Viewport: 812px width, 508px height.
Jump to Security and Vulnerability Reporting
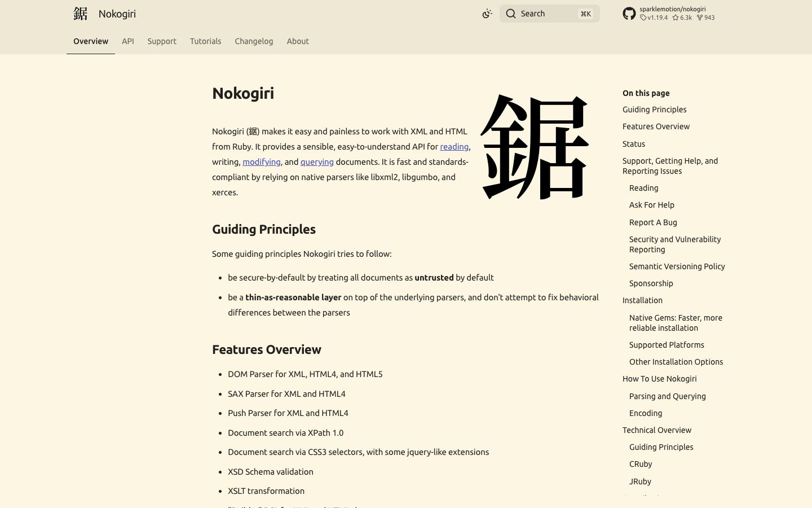(675, 244)
